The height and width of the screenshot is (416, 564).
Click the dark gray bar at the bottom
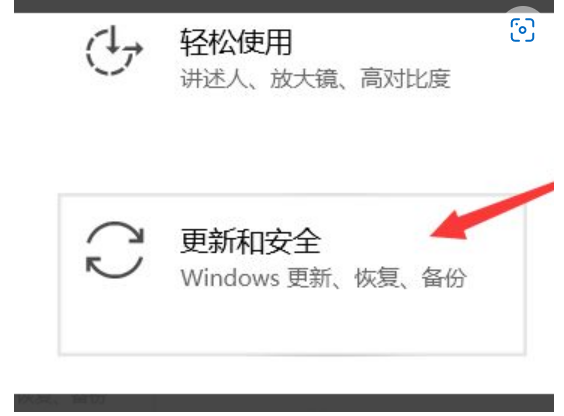coord(284,403)
